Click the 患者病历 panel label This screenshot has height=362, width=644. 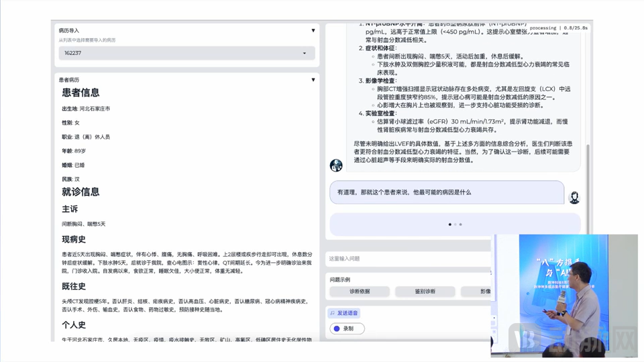point(68,80)
